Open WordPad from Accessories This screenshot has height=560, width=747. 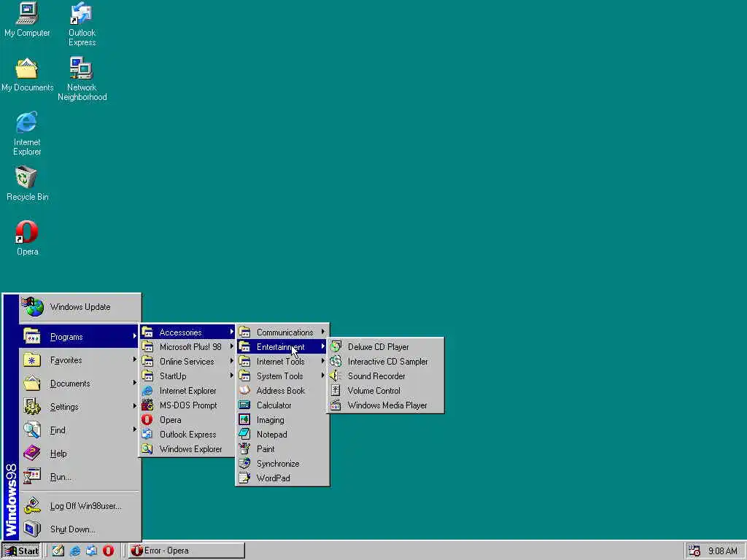click(x=282, y=478)
